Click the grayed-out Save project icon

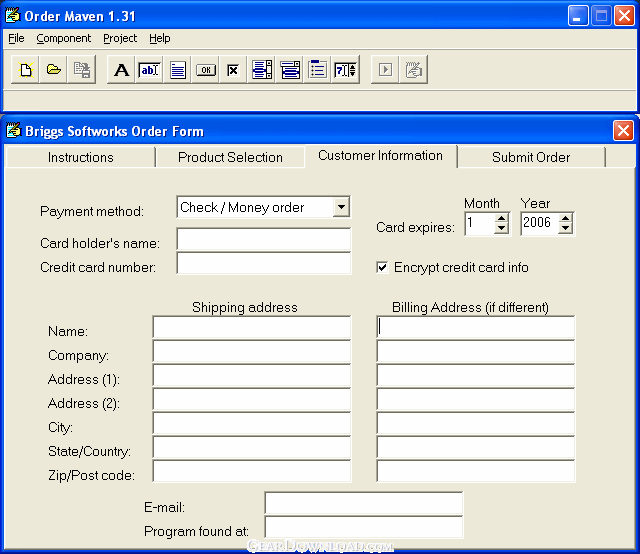82,70
